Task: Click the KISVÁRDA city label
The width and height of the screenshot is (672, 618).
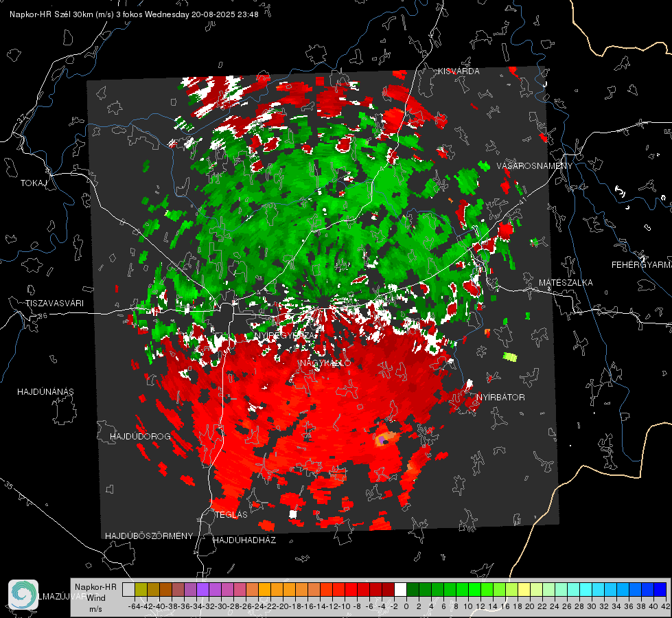Action: (x=459, y=71)
